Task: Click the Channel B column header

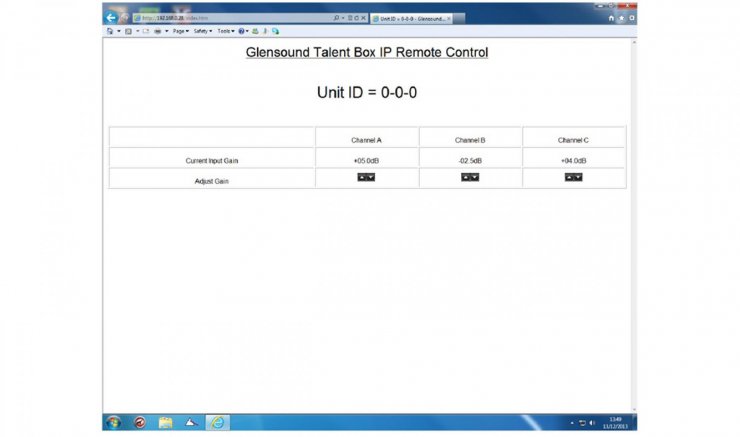Action: (x=470, y=140)
